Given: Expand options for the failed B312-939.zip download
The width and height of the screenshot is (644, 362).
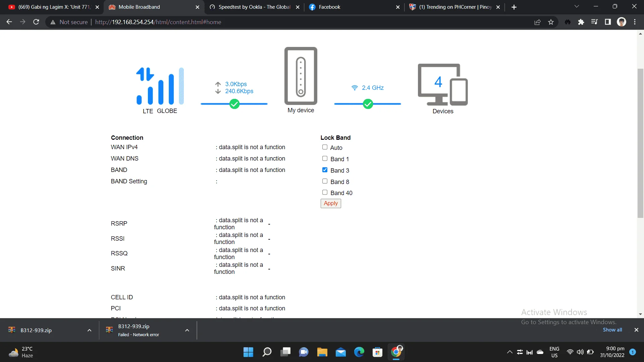Looking at the screenshot, I should point(187,330).
